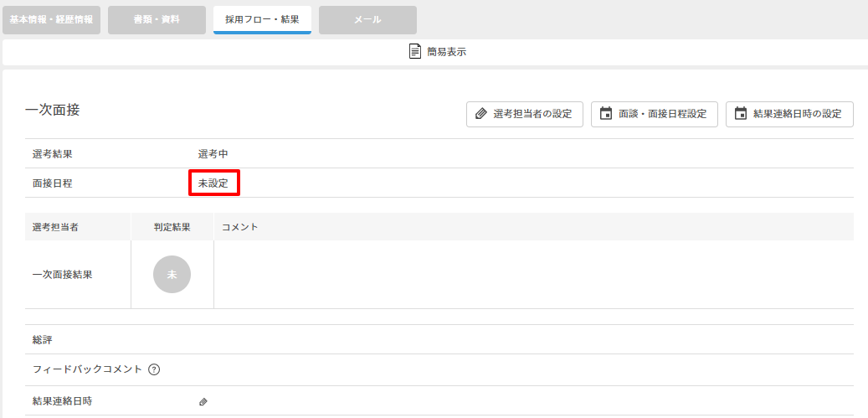Click the gray 未 circle badge

click(172, 274)
